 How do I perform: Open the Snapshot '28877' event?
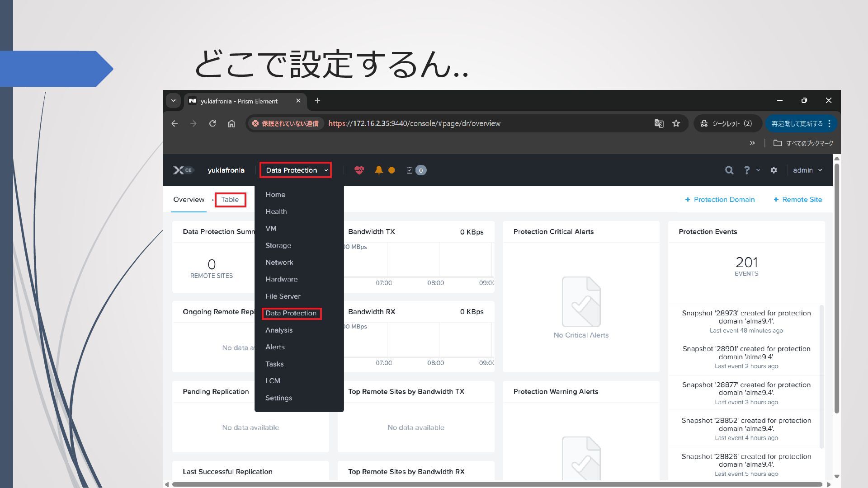(746, 393)
